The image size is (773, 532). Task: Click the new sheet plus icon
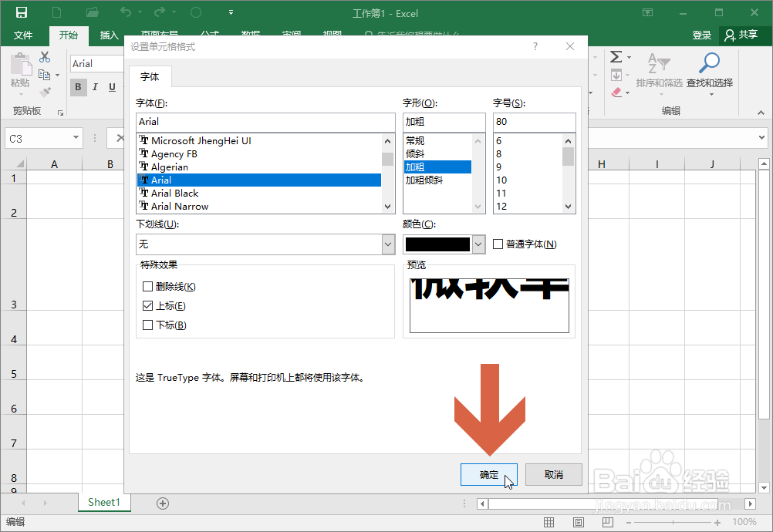(x=162, y=502)
